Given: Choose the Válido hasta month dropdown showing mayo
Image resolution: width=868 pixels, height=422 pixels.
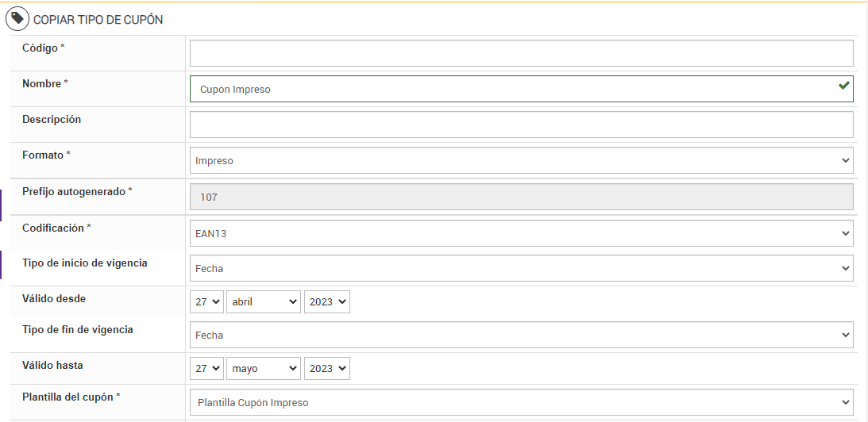Looking at the screenshot, I should [x=264, y=368].
